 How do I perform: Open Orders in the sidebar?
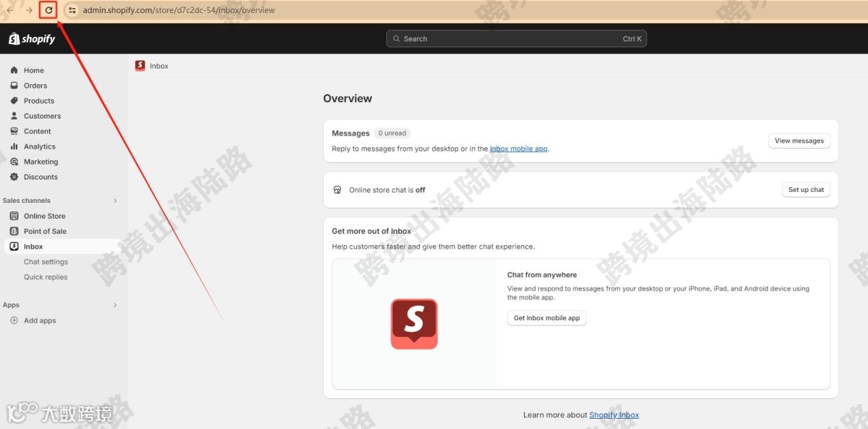click(36, 86)
